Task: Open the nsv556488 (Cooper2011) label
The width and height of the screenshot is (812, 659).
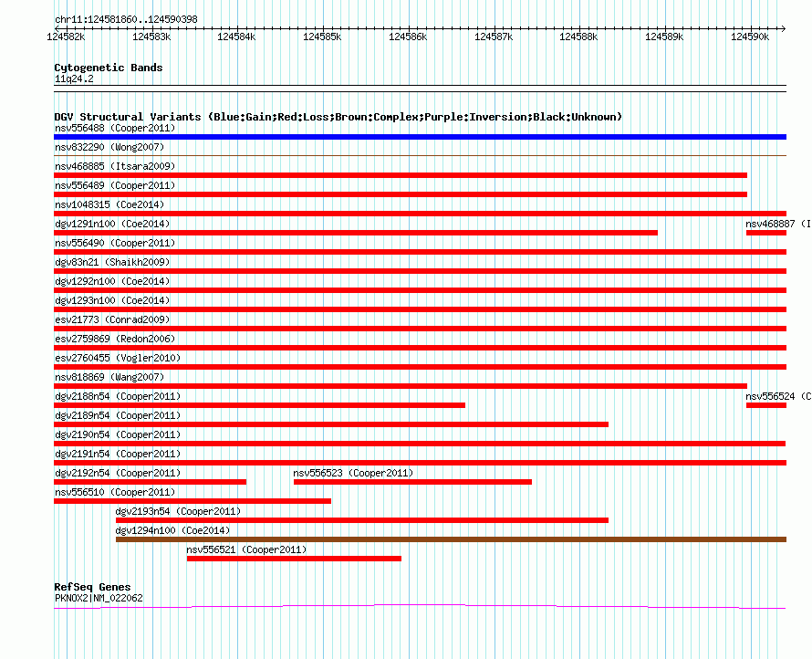Action: tap(115, 128)
